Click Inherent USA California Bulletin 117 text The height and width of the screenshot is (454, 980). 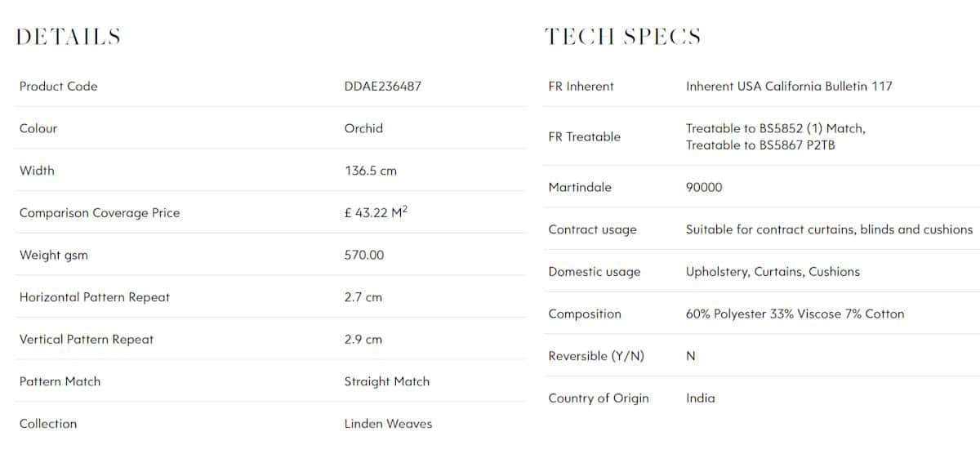(x=789, y=86)
